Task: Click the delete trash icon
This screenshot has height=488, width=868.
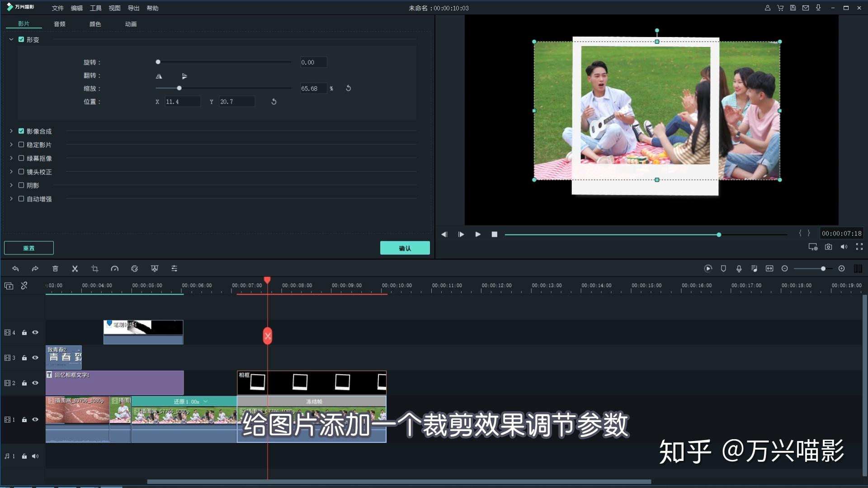Action: point(55,269)
